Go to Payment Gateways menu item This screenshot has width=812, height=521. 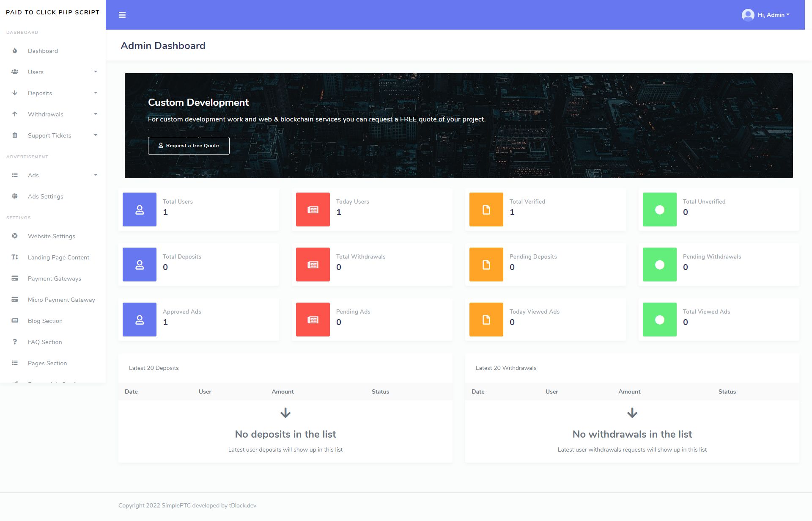(55, 278)
